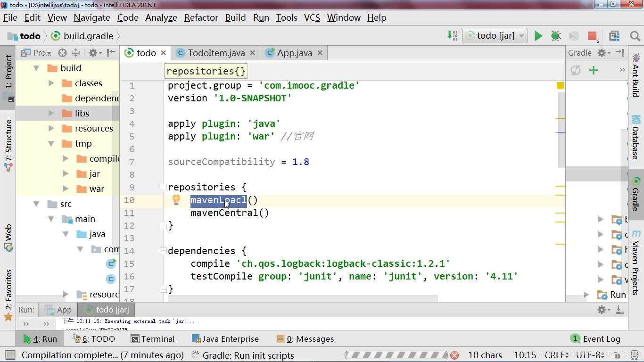Attach a Gradle project with the plus icon
644x362 pixels.
click(x=594, y=70)
